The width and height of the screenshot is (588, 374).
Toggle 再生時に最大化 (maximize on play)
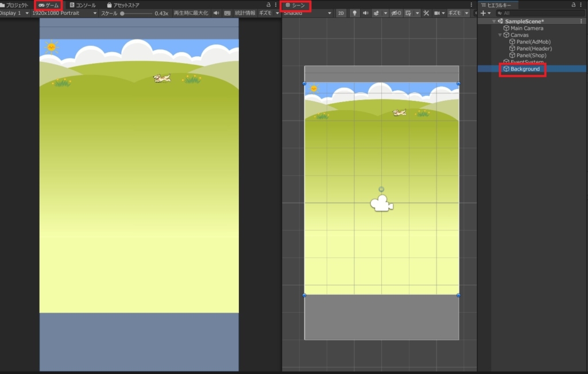coord(191,13)
